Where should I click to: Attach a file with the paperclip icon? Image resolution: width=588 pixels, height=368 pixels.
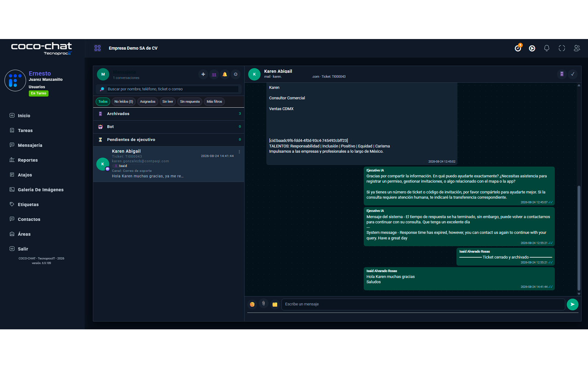click(x=263, y=304)
